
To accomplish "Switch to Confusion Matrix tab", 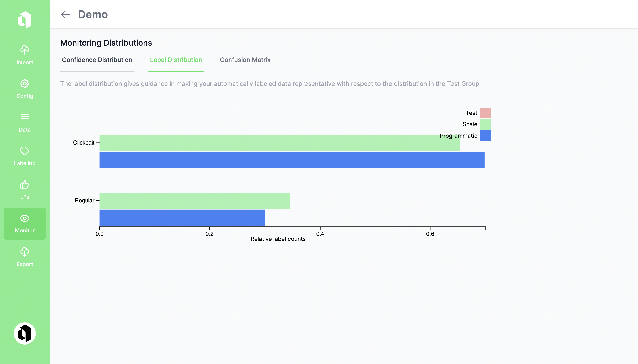I will click(245, 60).
